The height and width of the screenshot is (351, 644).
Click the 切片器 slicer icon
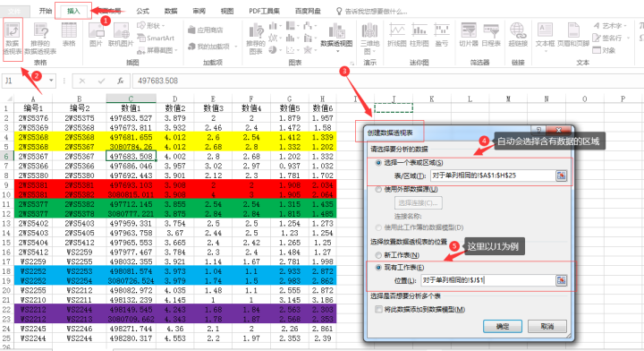pos(469,35)
